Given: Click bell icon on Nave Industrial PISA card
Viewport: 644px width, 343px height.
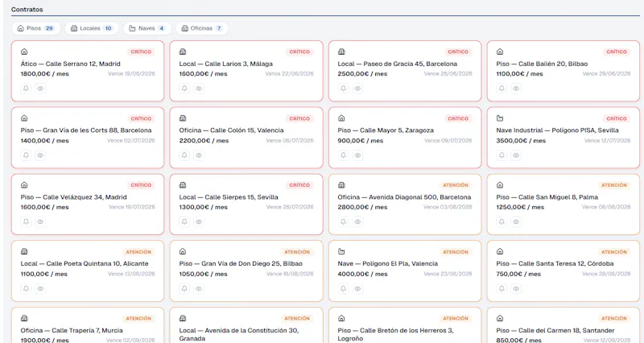Looking at the screenshot, I should click(x=502, y=155).
